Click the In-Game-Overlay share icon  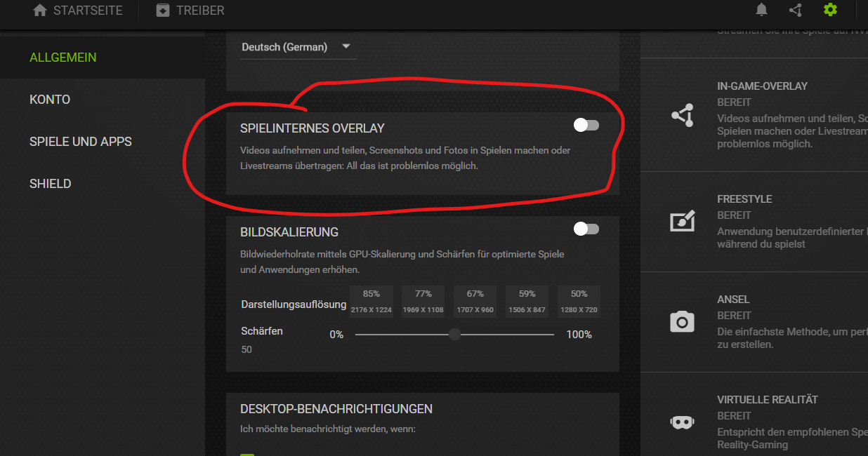(682, 115)
